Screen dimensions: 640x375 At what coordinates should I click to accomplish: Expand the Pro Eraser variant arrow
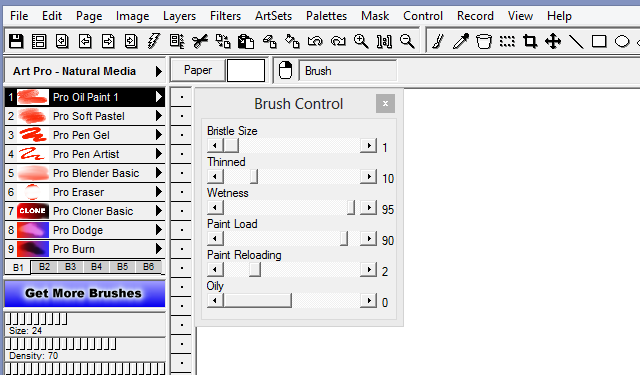click(x=159, y=192)
